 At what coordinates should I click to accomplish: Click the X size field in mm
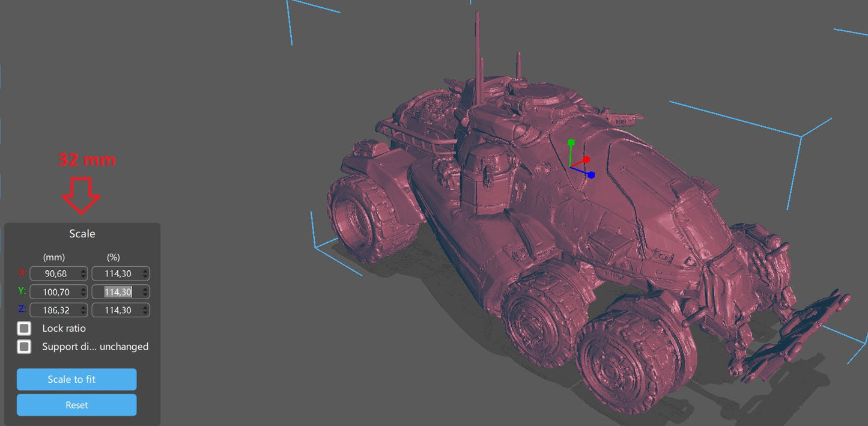(54, 274)
